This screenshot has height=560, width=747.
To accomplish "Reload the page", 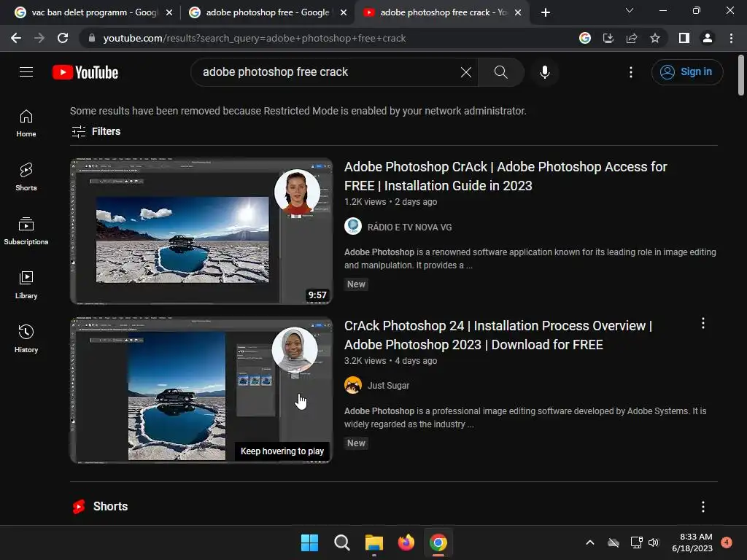I will coord(63,38).
